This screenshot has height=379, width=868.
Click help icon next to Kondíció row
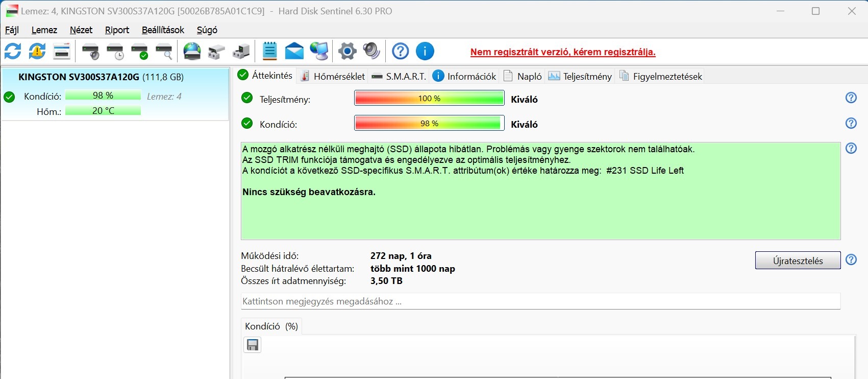[x=851, y=123]
